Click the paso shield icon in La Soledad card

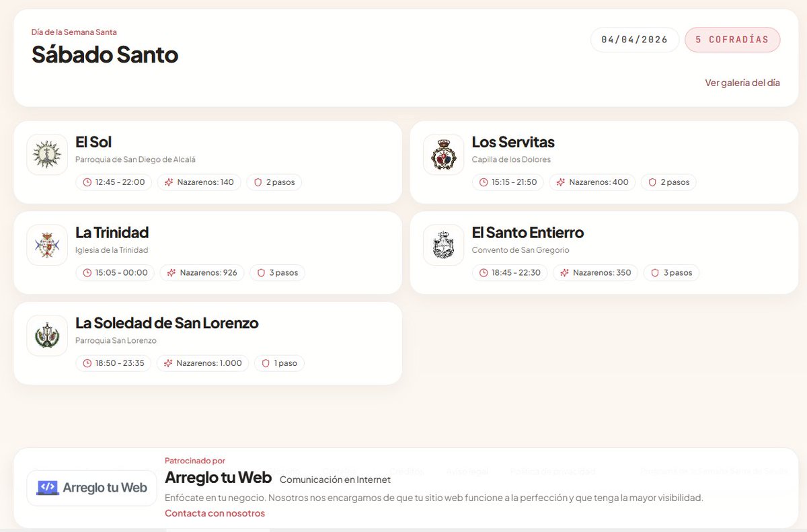click(266, 363)
